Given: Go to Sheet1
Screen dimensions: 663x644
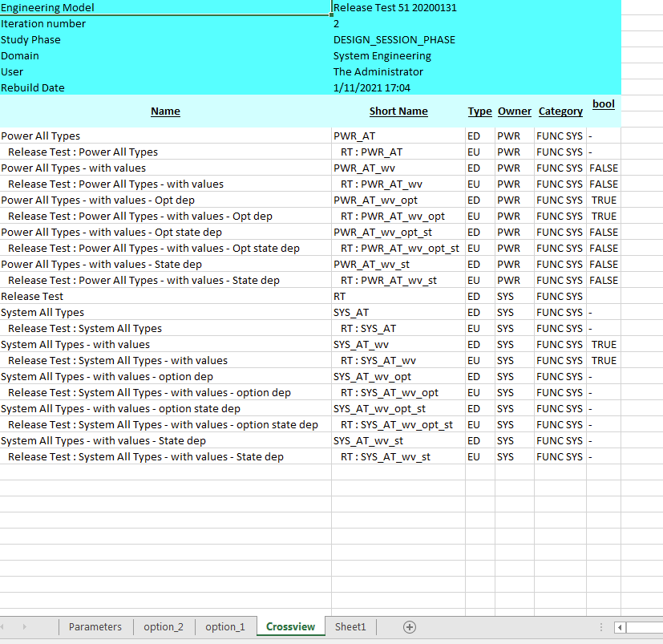Looking at the screenshot, I should point(350,626).
